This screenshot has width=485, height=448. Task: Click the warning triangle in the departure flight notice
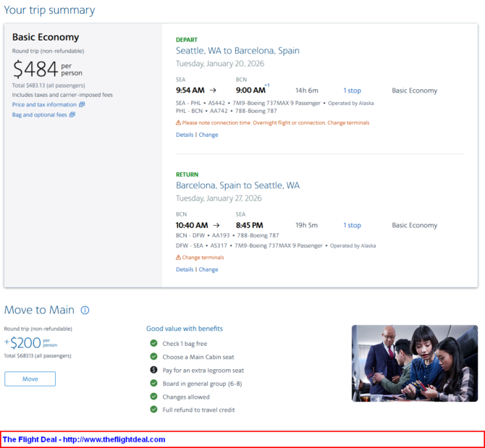[178, 123]
